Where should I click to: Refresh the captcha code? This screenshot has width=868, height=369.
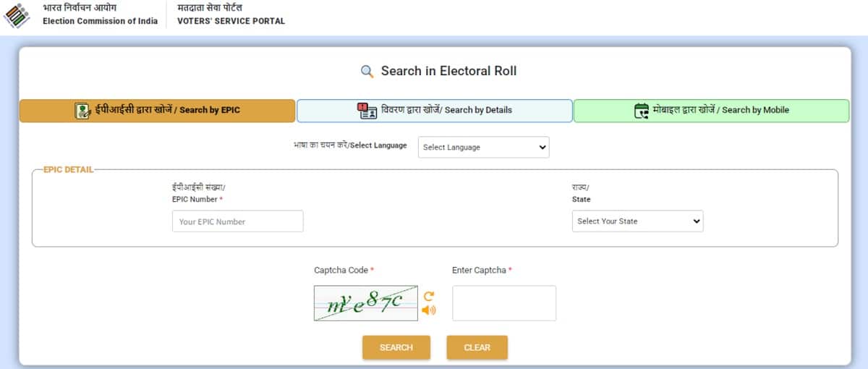pos(429,295)
